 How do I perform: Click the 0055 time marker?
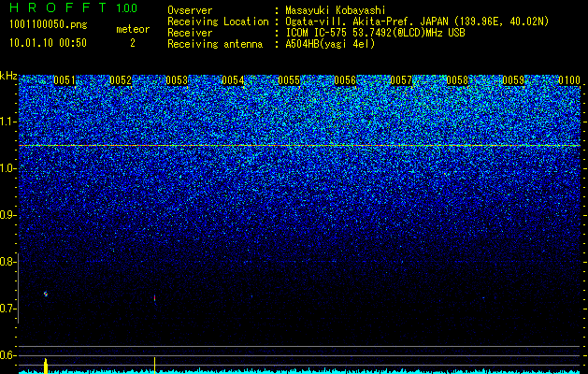tap(289, 80)
